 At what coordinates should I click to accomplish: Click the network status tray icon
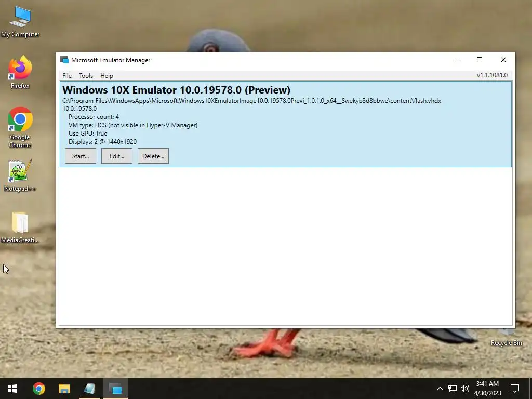(453, 389)
